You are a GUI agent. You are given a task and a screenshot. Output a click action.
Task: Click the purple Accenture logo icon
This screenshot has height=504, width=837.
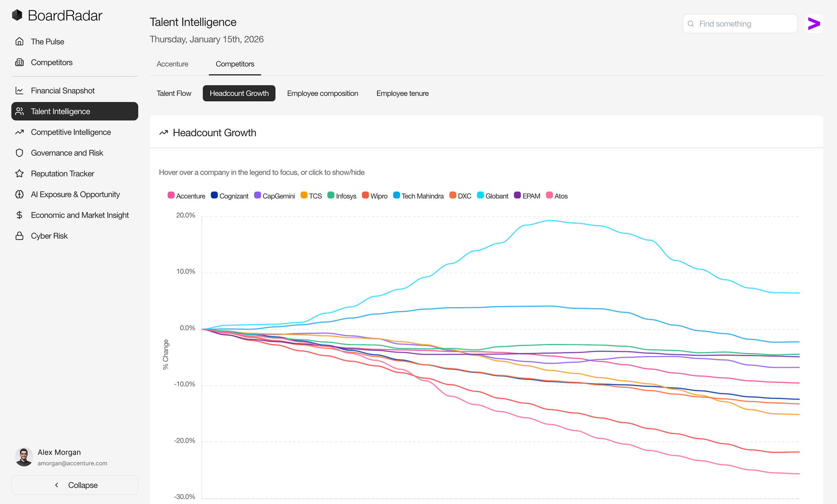[814, 24]
